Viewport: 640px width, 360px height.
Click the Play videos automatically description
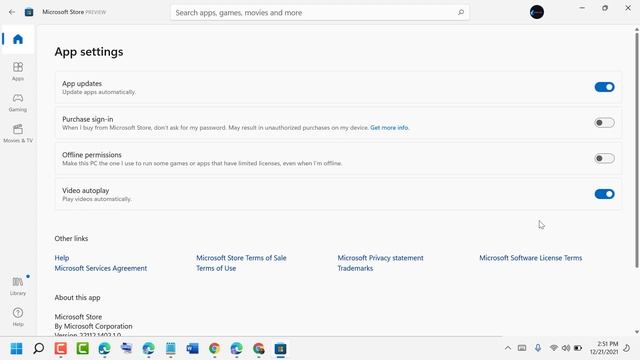click(97, 199)
